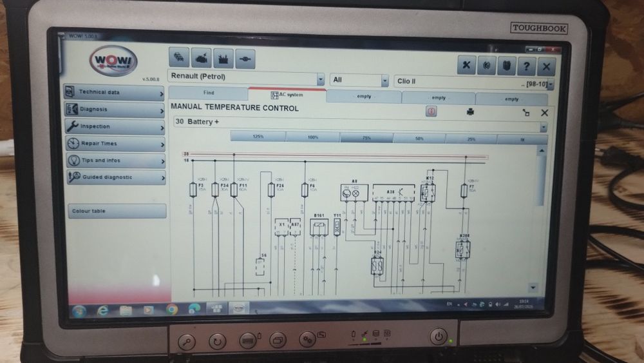644x363 pixels.
Task: Click the WOW app icon in taskbar
Action: (239, 308)
